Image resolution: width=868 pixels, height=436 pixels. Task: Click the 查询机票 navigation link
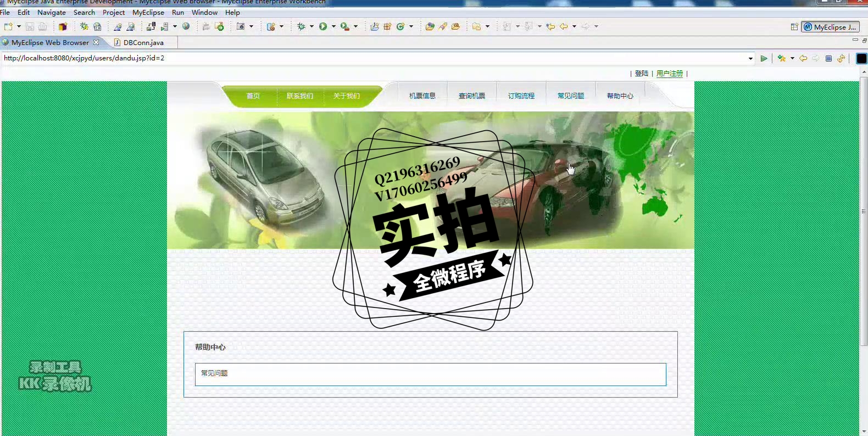click(472, 96)
